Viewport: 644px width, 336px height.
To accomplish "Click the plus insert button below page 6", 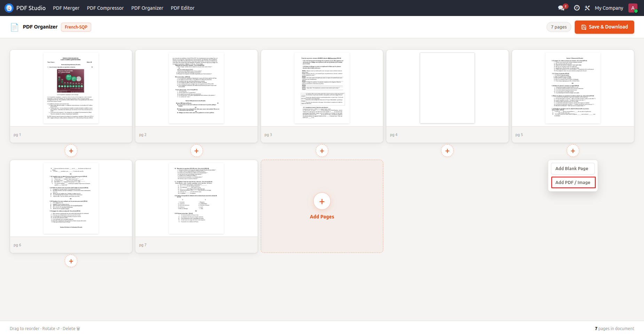I will 71,261.
